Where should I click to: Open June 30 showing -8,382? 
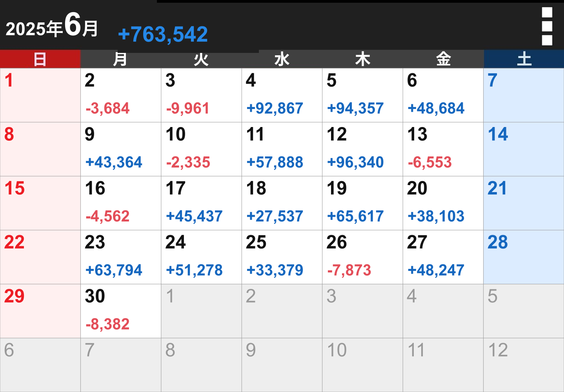(121, 311)
